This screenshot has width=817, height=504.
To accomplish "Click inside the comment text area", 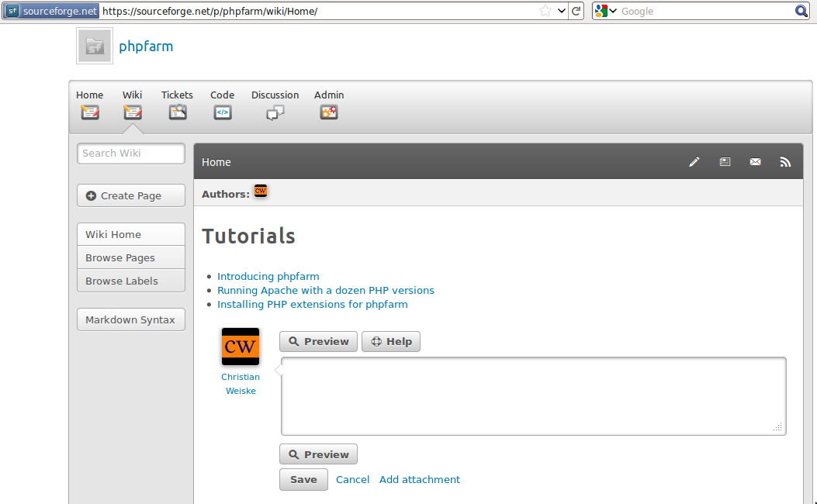I will [532, 395].
